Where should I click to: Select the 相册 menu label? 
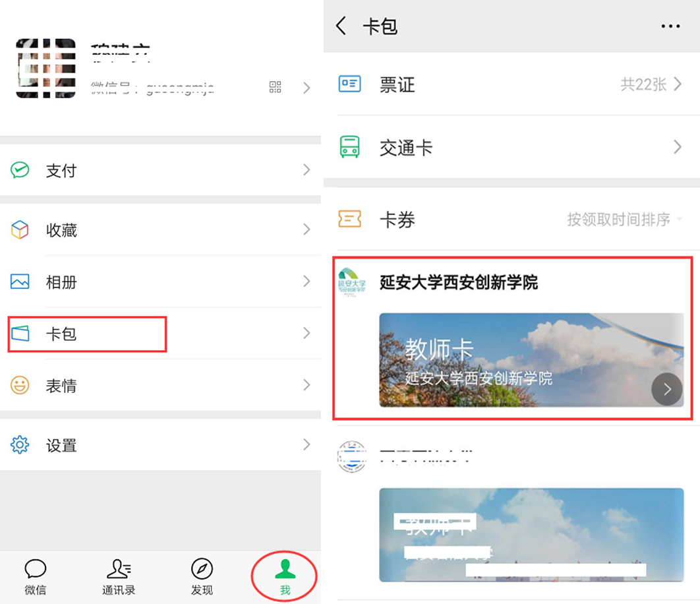[x=61, y=282]
